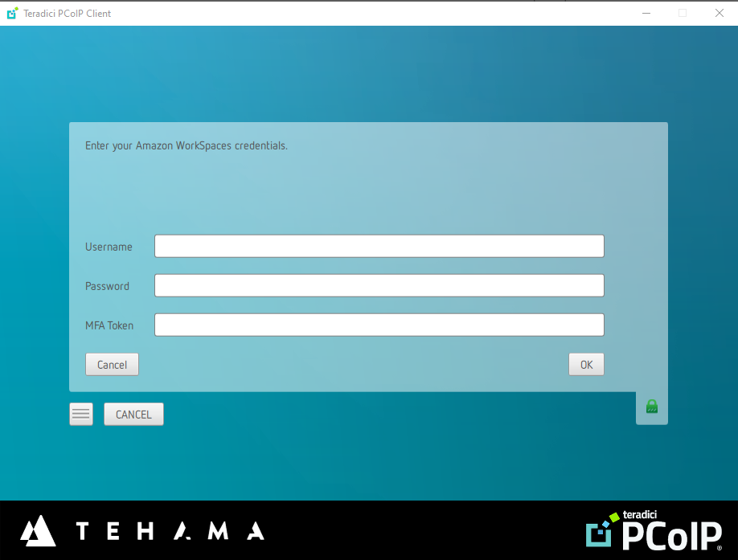Viewport: 738px width, 560px height.
Task: Close the Teradici PCoIP Client window
Action: pos(720,13)
